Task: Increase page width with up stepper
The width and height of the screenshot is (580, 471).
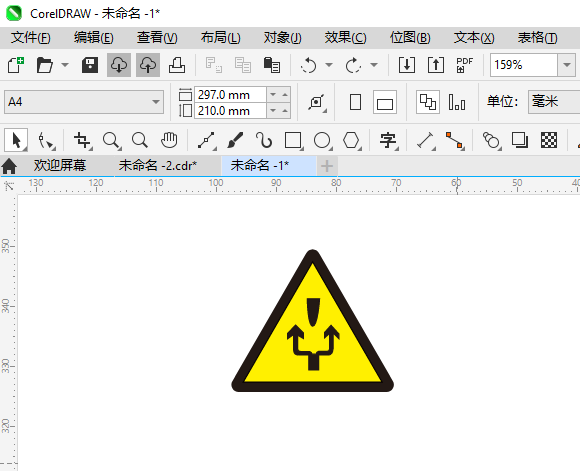Action: point(285,95)
